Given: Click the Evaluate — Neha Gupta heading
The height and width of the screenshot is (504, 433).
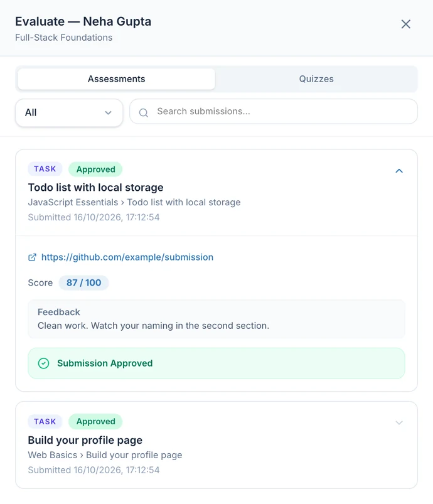Looking at the screenshot, I should [83, 21].
